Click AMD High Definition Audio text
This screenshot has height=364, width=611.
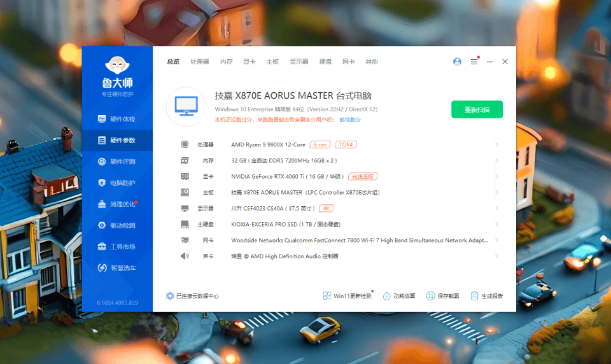click(x=285, y=256)
